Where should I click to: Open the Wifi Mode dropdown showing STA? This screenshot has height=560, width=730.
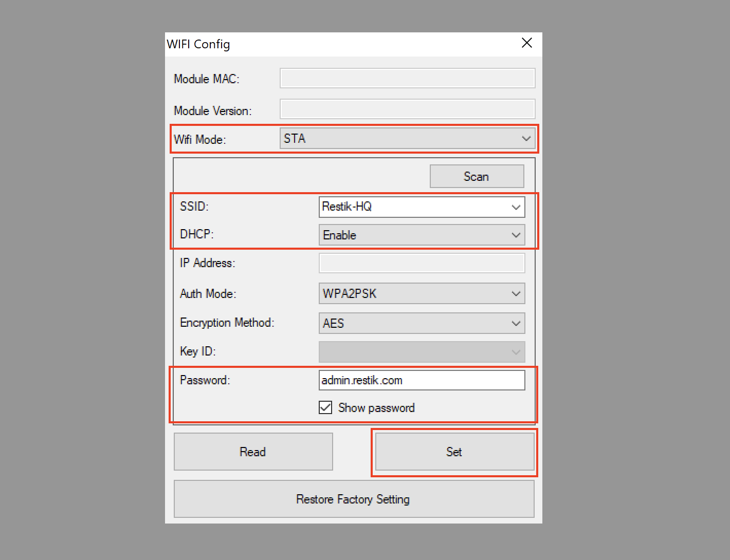click(x=407, y=139)
